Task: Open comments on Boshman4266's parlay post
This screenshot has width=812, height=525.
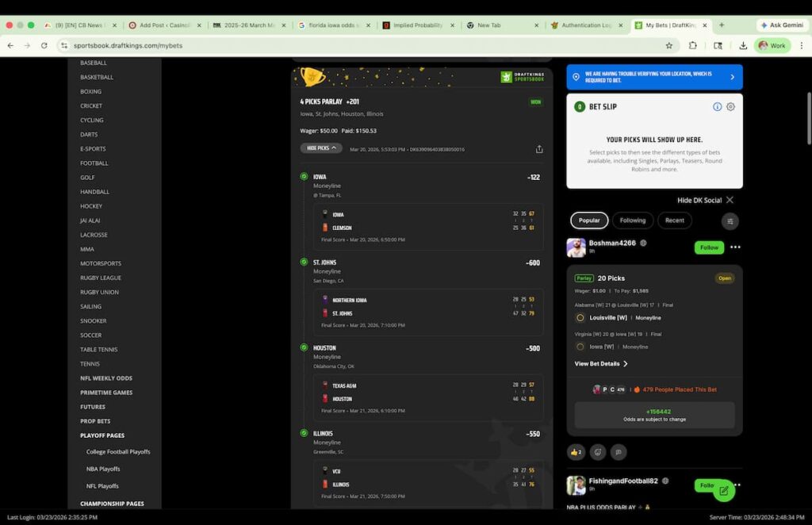Action: pos(619,452)
